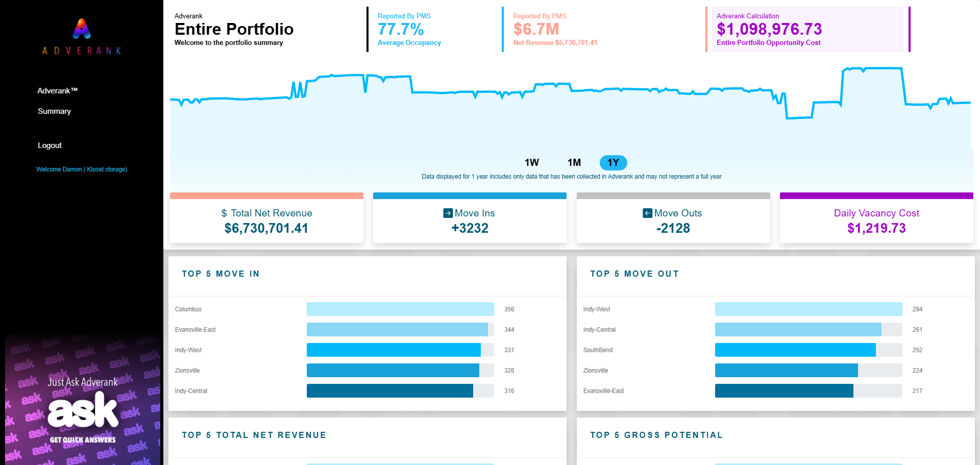This screenshot has height=465, width=980.
Task: Click the Daily Vacancy Cost card
Action: (876, 218)
